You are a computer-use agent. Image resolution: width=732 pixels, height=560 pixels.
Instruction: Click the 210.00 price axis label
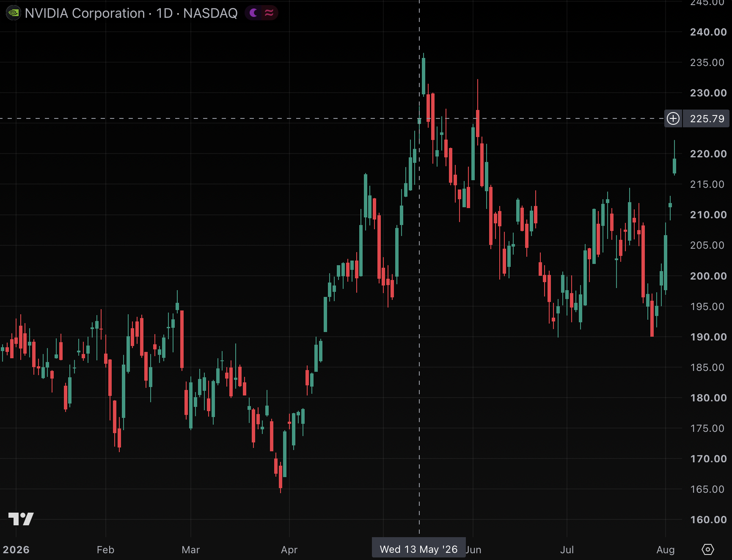[708, 215]
